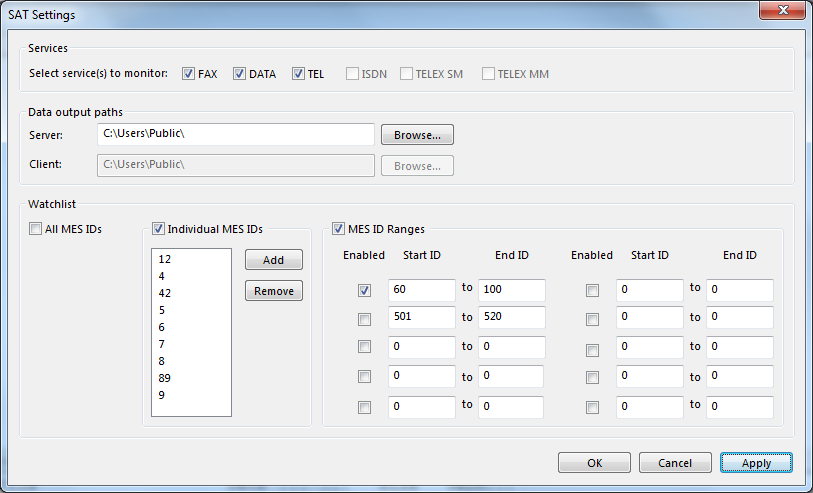Toggle the DATA service checkbox
This screenshot has height=493, width=813.
239,74
